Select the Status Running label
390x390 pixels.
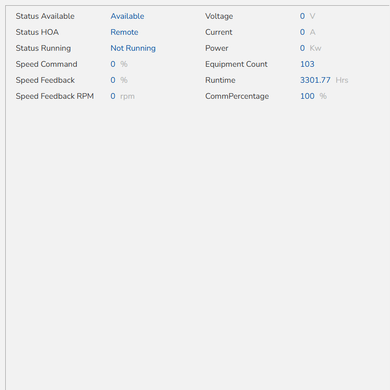43,48
